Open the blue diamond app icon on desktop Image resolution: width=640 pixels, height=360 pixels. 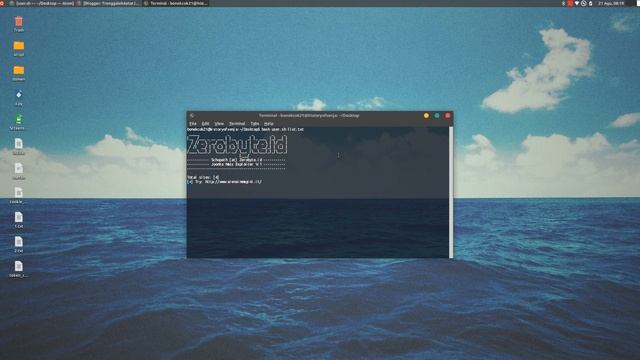click(x=19, y=97)
